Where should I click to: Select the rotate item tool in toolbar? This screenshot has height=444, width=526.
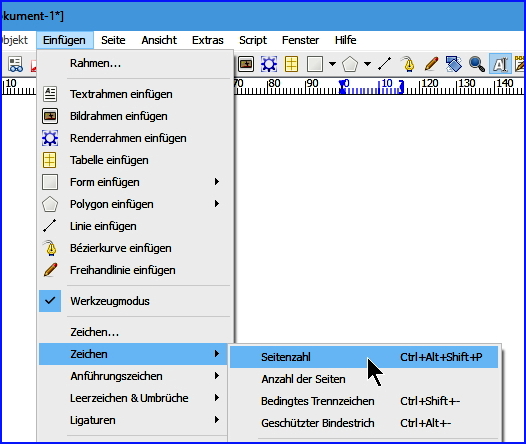tap(454, 64)
